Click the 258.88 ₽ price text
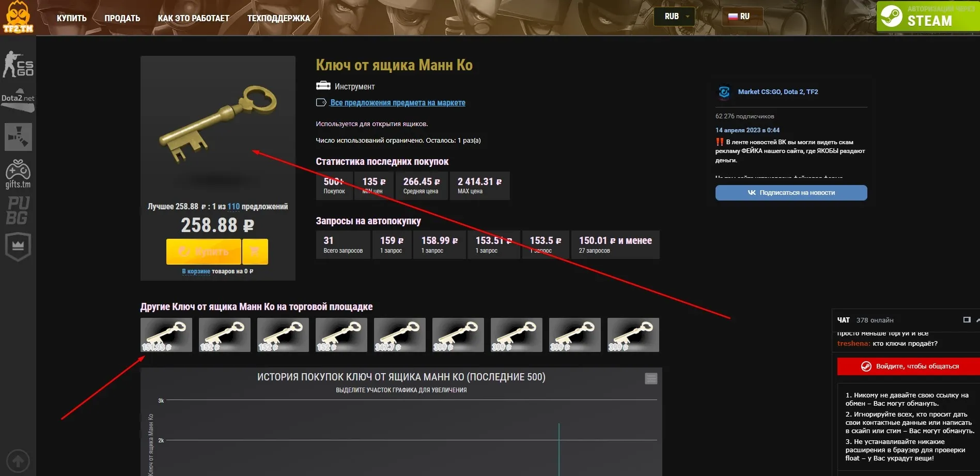Screen dimensions: 980x476 pyautogui.click(x=217, y=225)
